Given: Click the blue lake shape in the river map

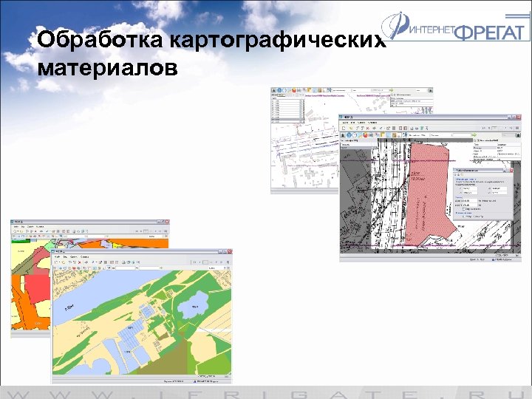Looking at the screenshot, I should point(193,305).
